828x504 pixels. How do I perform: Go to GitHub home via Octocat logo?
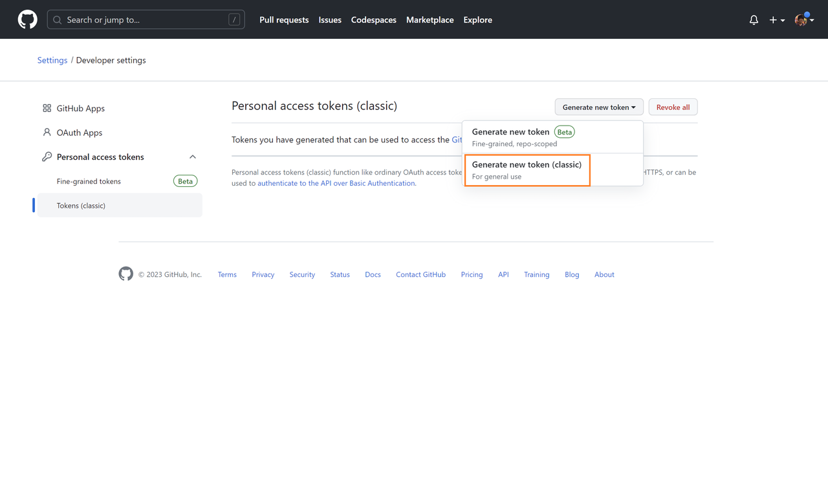(27, 19)
